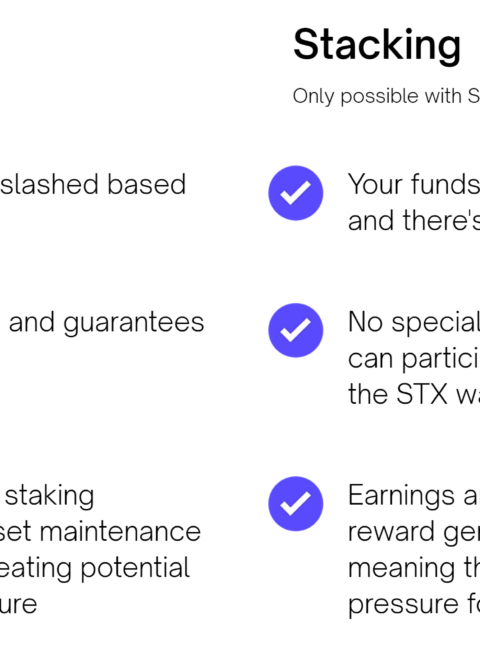Click the 'No special' text line
The height and width of the screenshot is (645, 480).
point(414,323)
